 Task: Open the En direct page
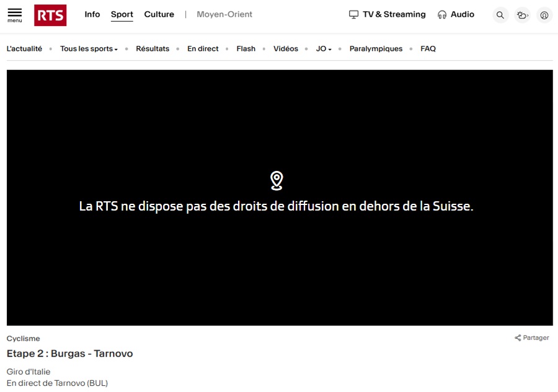click(203, 49)
